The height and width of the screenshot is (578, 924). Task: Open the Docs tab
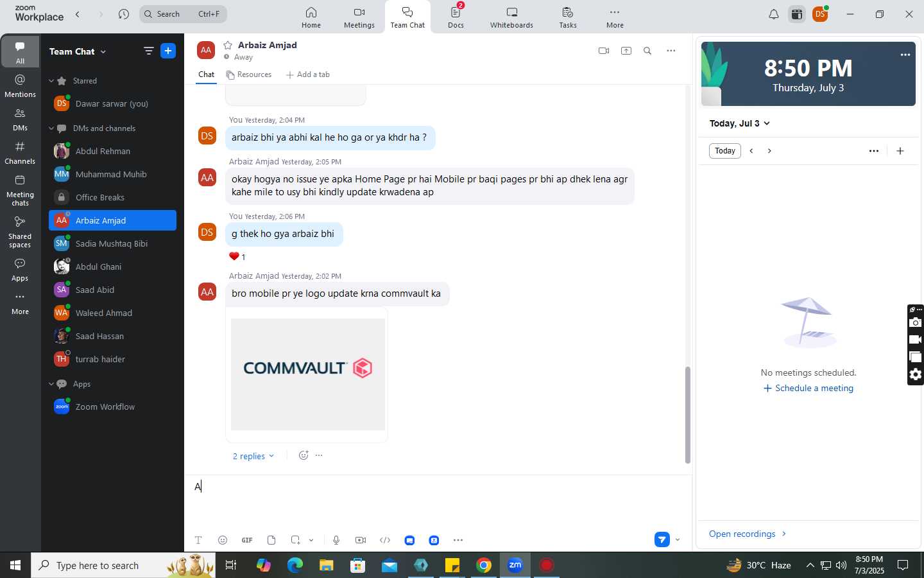[x=456, y=17]
